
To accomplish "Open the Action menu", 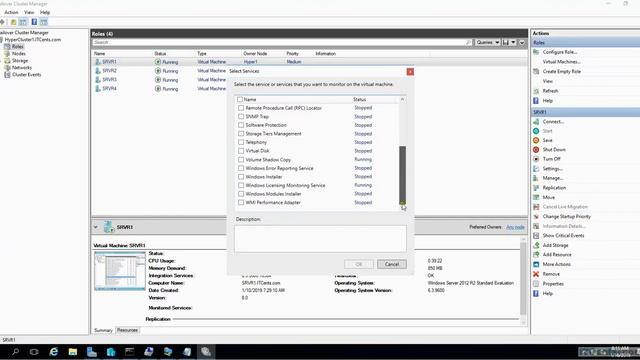I will click(x=11, y=12).
